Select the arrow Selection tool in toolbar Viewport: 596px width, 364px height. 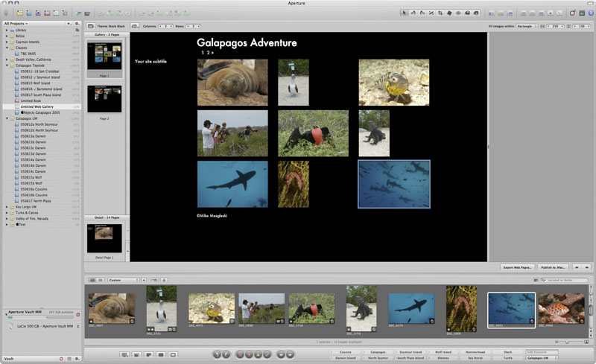[x=405, y=13]
